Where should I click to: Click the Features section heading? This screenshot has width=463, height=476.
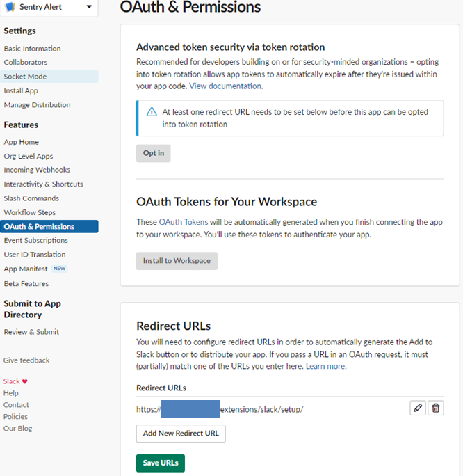coord(21,125)
